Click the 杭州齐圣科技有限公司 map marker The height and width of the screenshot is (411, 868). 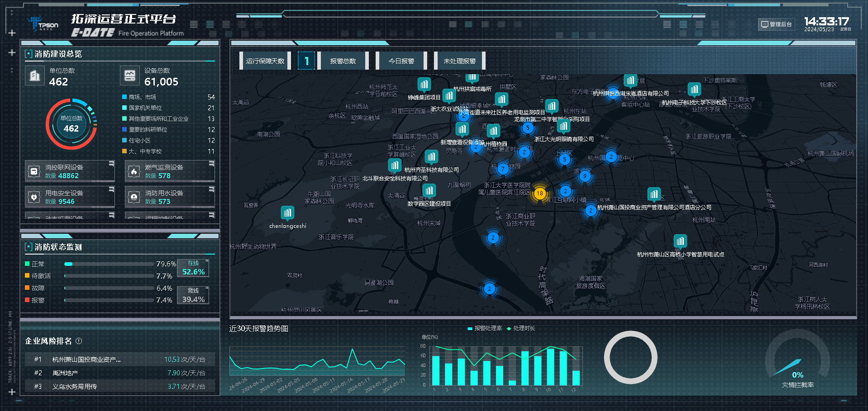(x=431, y=157)
